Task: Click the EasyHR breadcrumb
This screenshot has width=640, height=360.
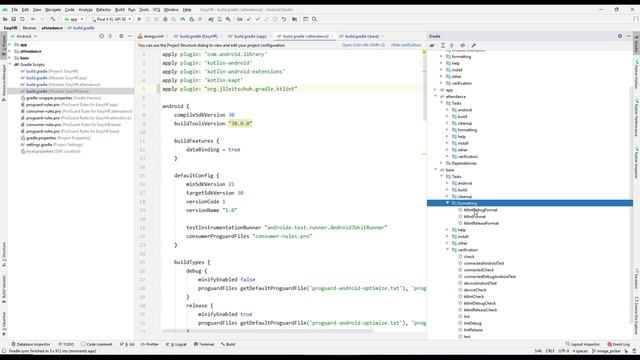Action: coord(11,28)
